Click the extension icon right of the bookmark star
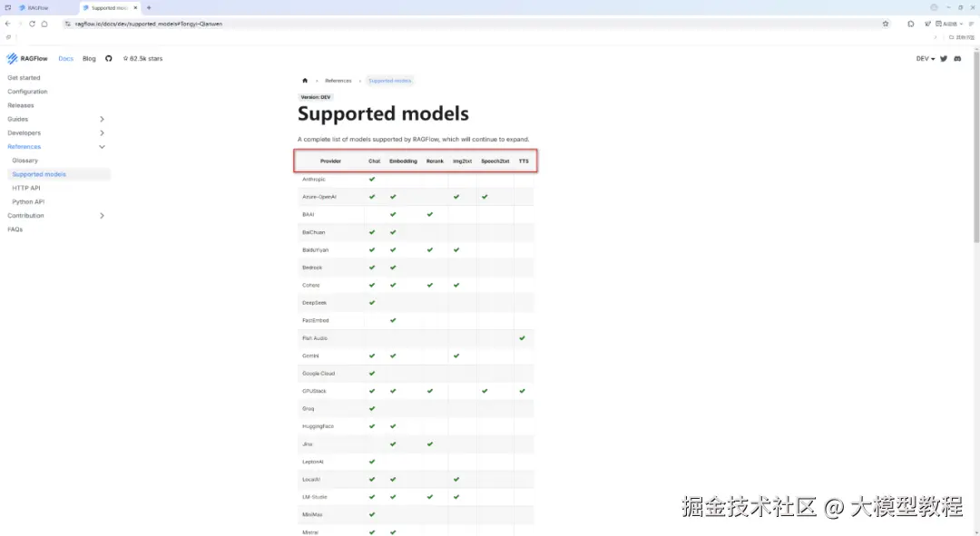 click(x=911, y=24)
